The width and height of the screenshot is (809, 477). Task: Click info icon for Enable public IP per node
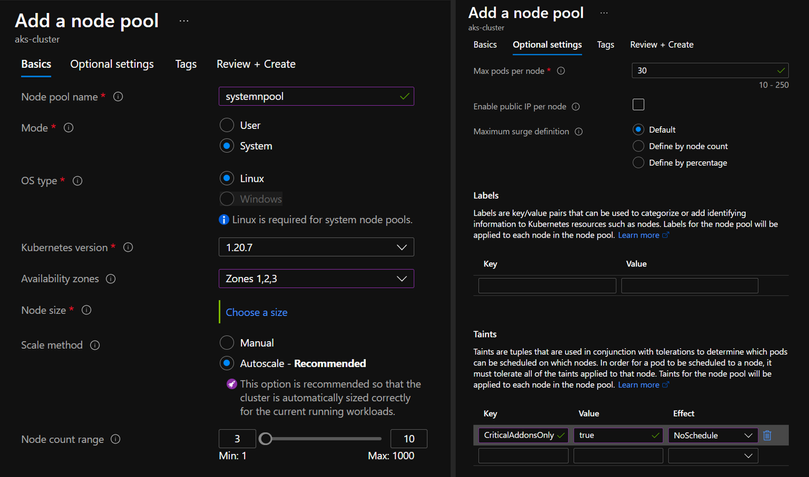(x=576, y=107)
